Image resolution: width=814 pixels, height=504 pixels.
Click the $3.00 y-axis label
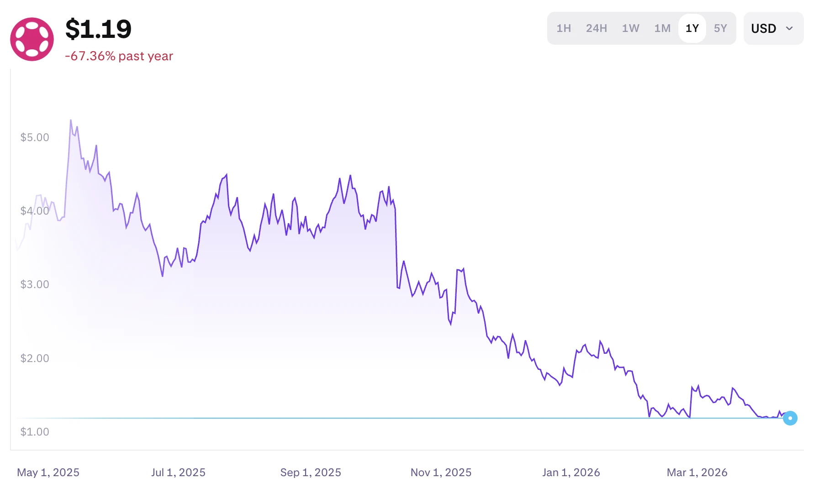pos(35,284)
